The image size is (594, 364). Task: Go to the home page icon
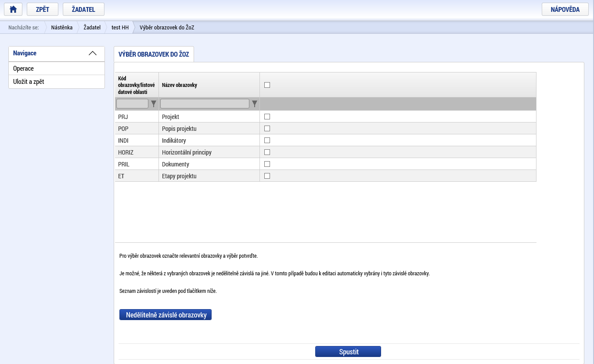pos(13,9)
